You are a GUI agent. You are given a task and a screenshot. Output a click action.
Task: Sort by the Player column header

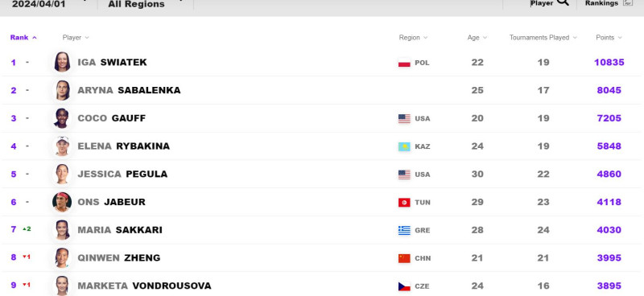[76, 37]
